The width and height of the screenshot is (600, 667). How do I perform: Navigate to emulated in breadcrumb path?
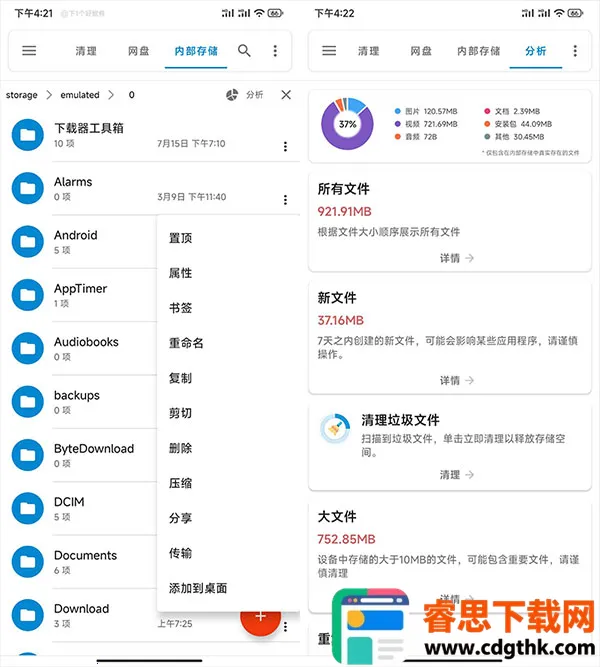(x=80, y=95)
